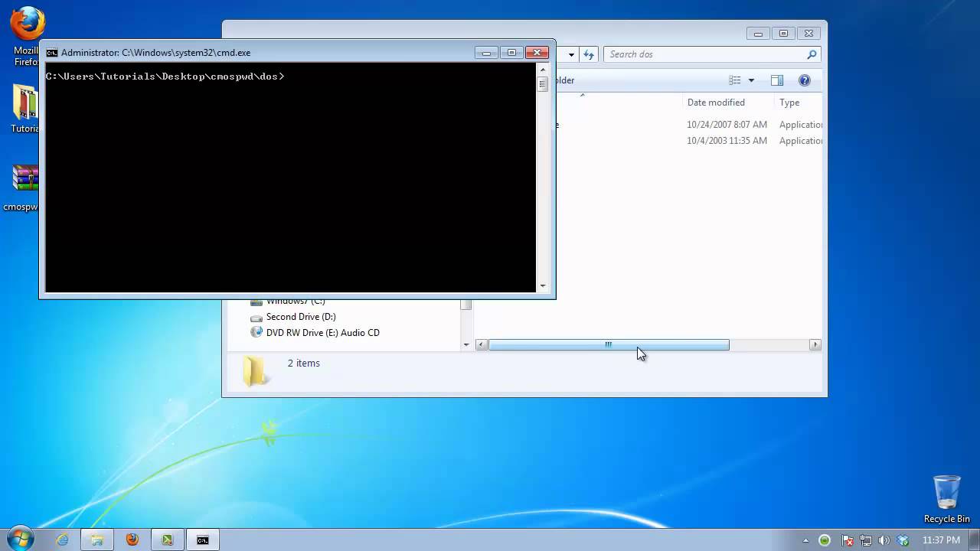Click the file list horizontal scrollbar left arrow
The height and width of the screenshot is (551, 980).
click(x=482, y=345)
